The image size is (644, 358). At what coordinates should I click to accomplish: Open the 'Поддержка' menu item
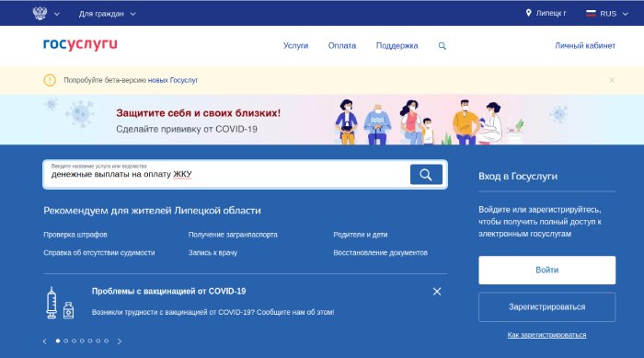[x=397, y=46]
